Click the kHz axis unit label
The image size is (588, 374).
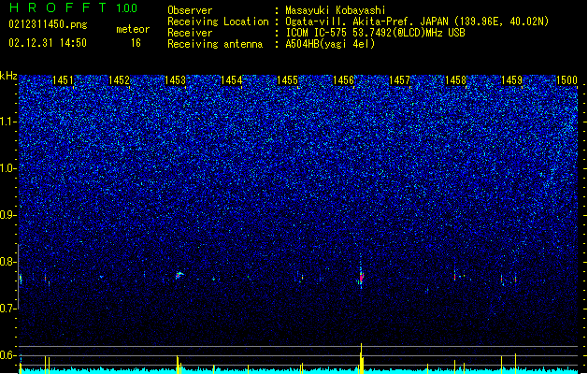[8, 76]
